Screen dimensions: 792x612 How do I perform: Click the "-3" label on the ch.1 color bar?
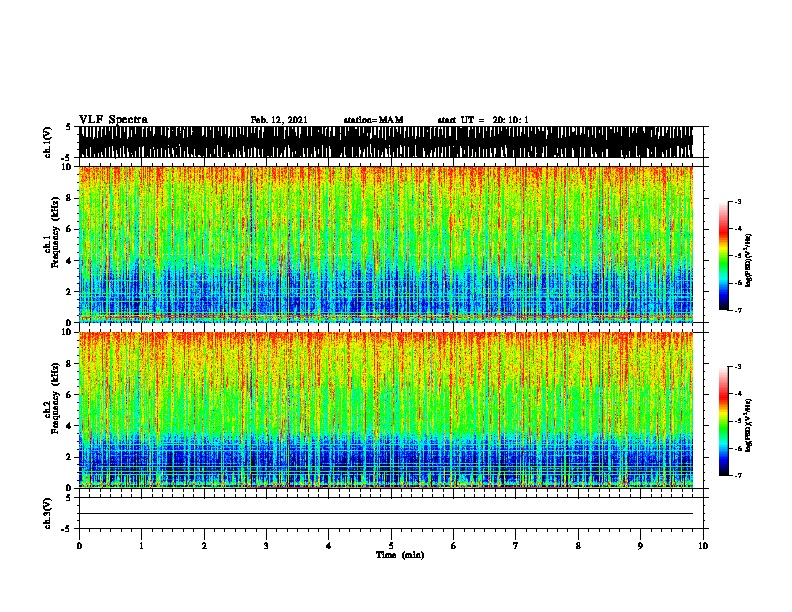[738, 201]
